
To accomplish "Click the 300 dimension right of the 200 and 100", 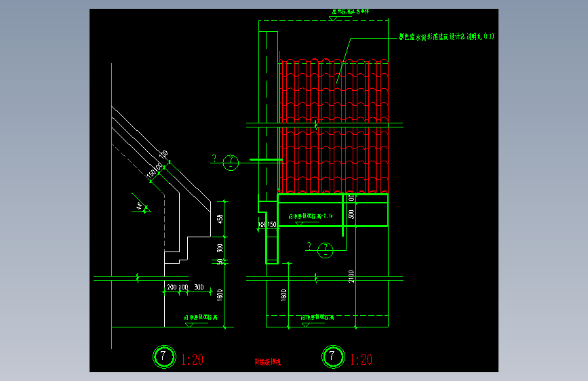I will pos(199,287).
